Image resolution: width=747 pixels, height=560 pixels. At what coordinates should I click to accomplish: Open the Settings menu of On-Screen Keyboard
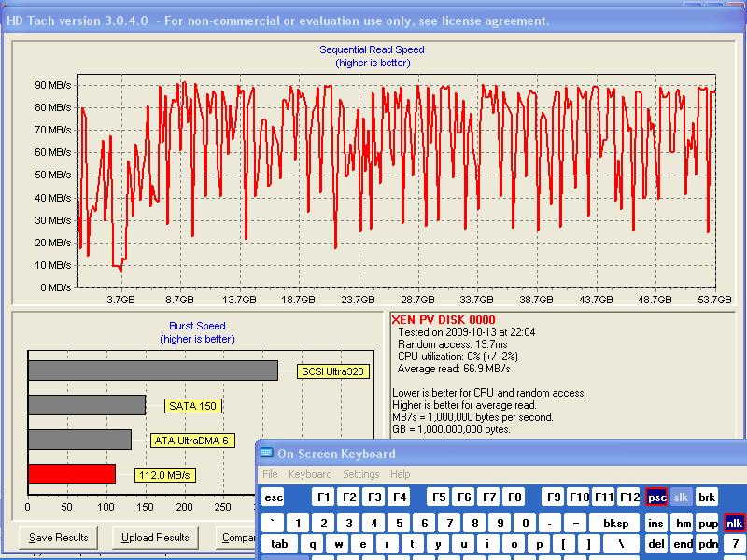[360, 474]
